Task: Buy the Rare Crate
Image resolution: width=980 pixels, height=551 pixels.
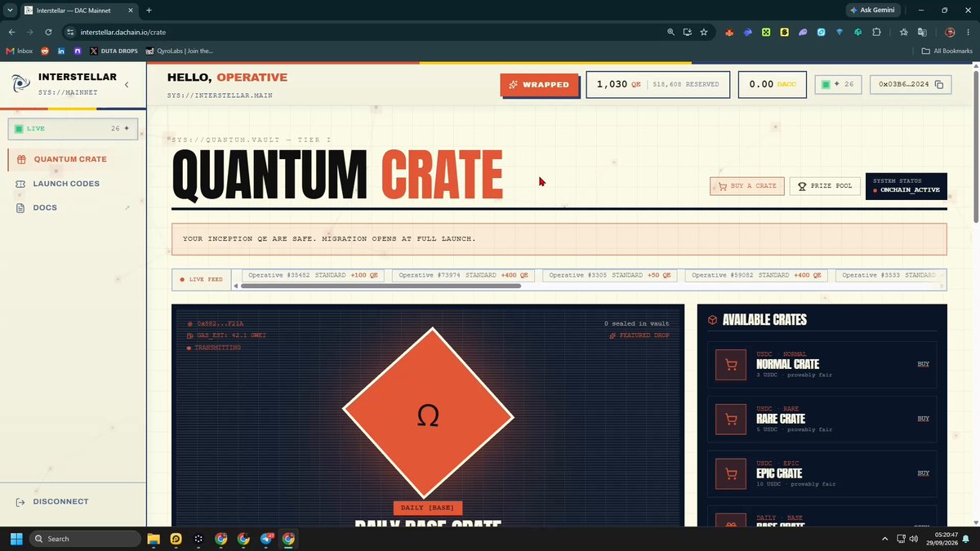Action: (x=924, y=419)
